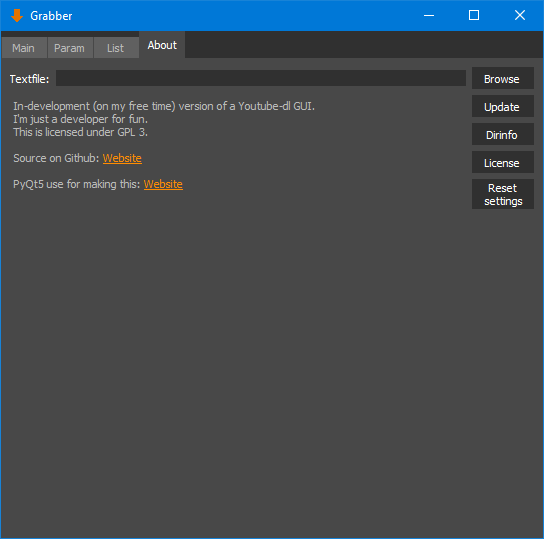
Task: Click the 'This is licensed under GPL 3.' text
Action: pyautogui.click(x=80, y=132)
